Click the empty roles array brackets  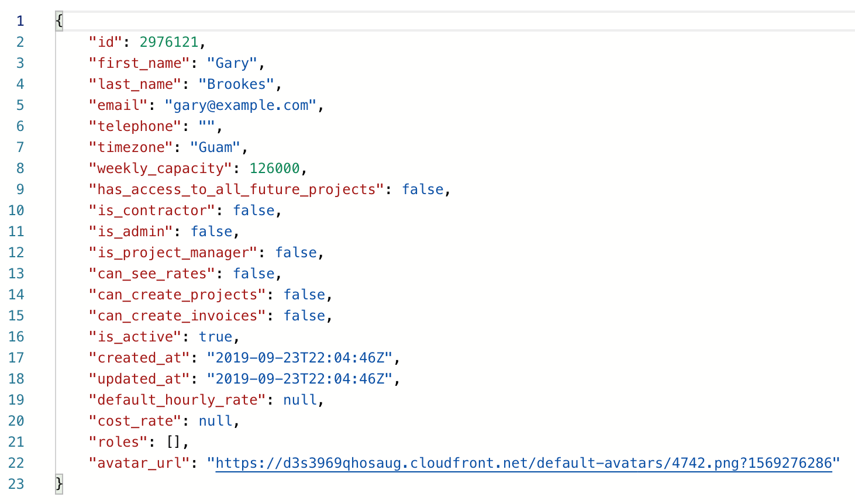(173, 442)
